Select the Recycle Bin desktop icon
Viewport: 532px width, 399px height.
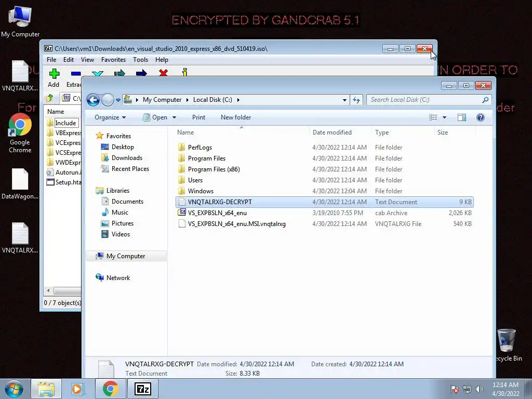pyautogui.click(x=507, y=345)
